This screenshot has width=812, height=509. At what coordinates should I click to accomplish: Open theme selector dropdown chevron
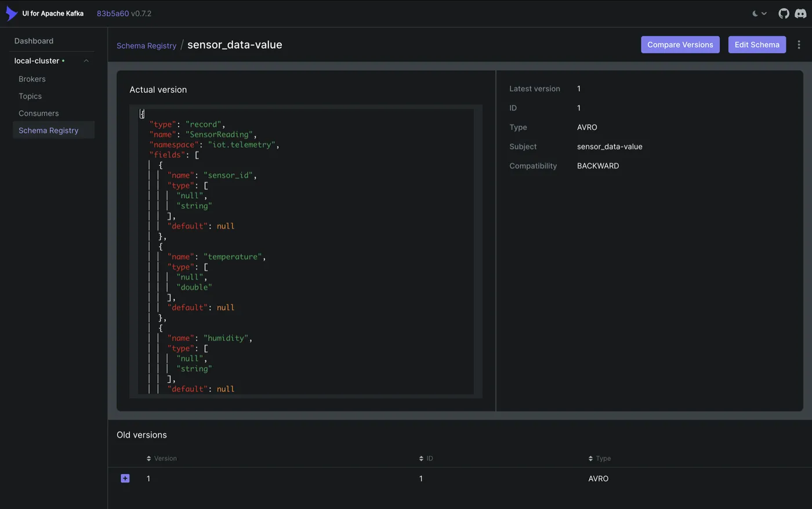tap(764, 13)
